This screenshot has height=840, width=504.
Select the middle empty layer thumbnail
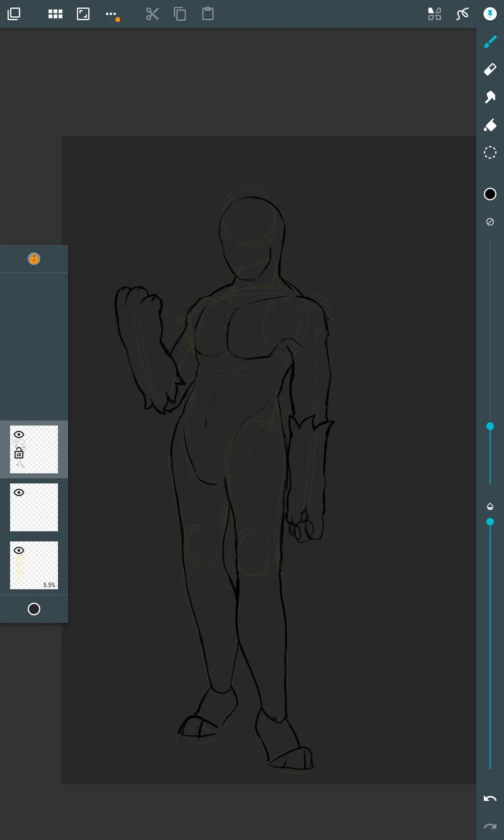tap(34, 507)
